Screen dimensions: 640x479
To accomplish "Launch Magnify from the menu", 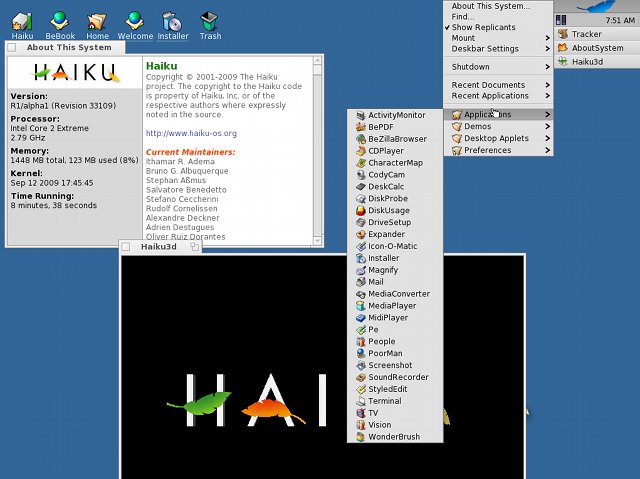I will (395, 270).
